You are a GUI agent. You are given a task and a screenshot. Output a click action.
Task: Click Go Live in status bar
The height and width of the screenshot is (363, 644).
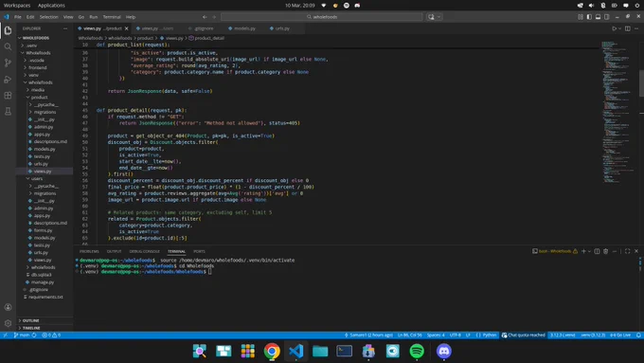[x=620, y=336]
